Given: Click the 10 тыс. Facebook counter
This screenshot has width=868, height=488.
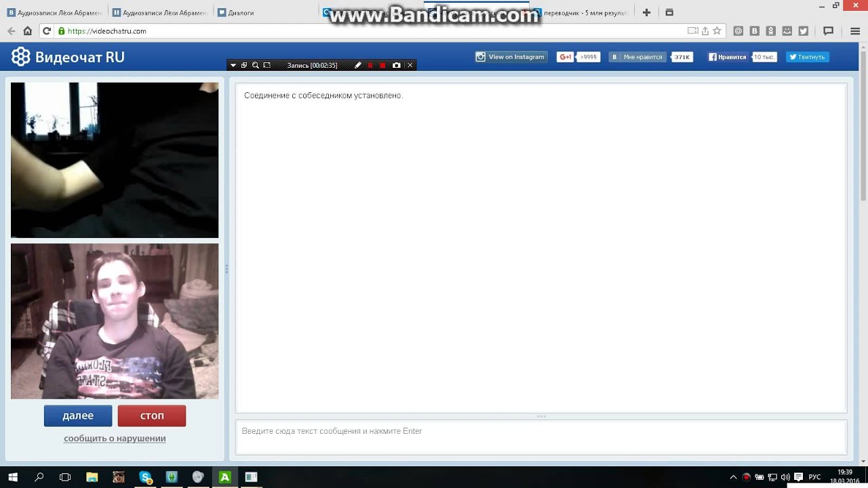Looking at the screenshot, I should (x=764, y=57).
